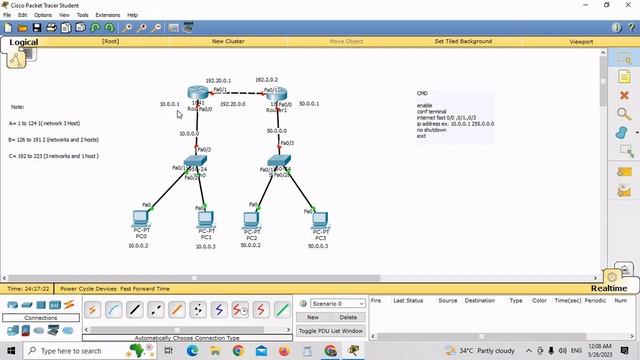Open the custom devices dialog icon
640x360 pixels.
point(188,28)
